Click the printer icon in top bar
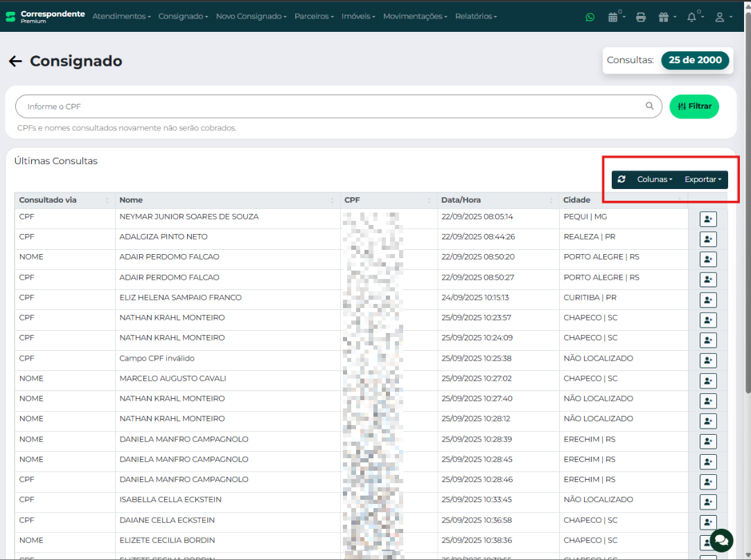 click(641, 17)
